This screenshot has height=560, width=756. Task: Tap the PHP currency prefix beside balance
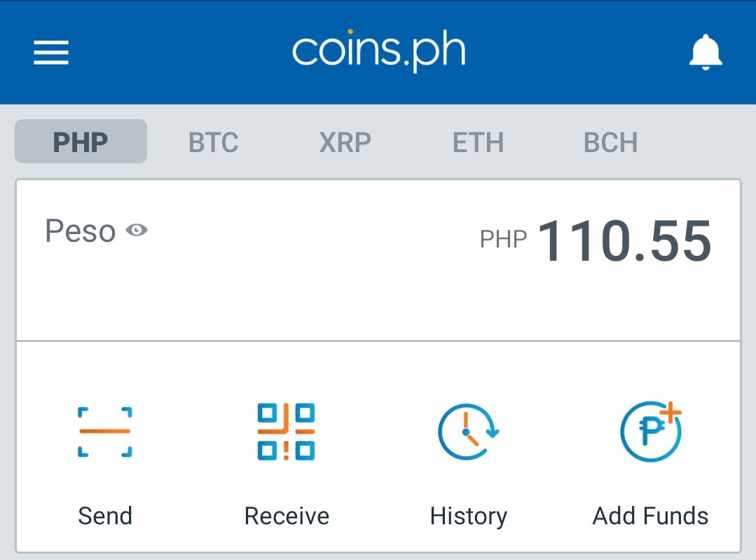pyautogui.click(x=503, y=239)
